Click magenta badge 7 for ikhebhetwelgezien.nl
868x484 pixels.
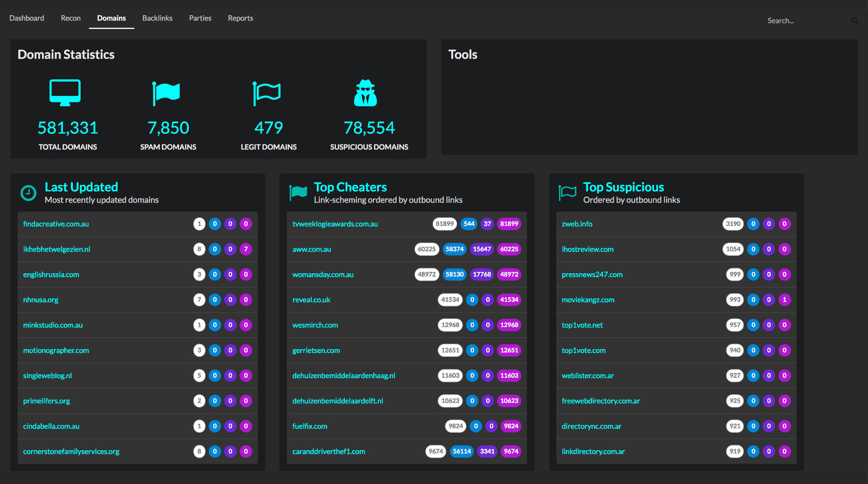pyautogui.click(x=246, y=249)
